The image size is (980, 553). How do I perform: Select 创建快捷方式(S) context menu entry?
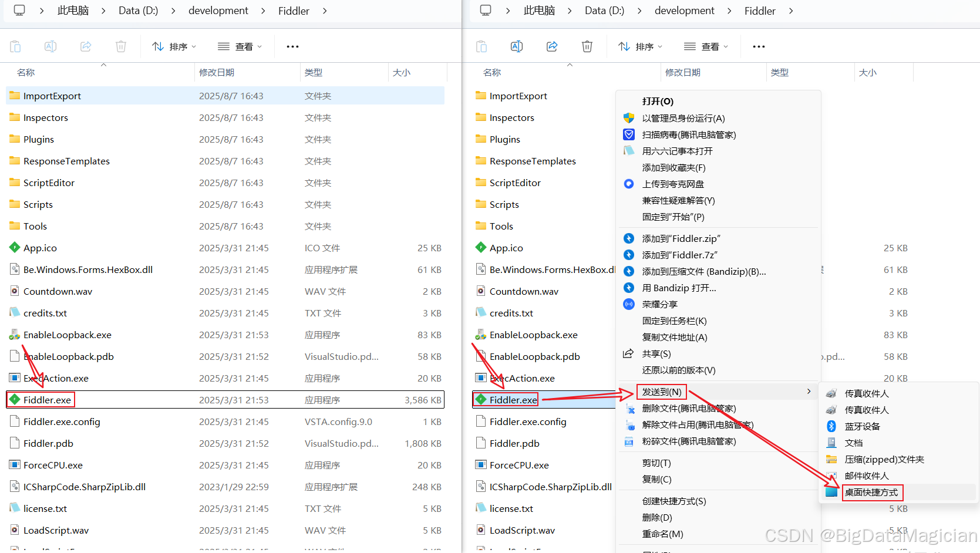(674, 501)
